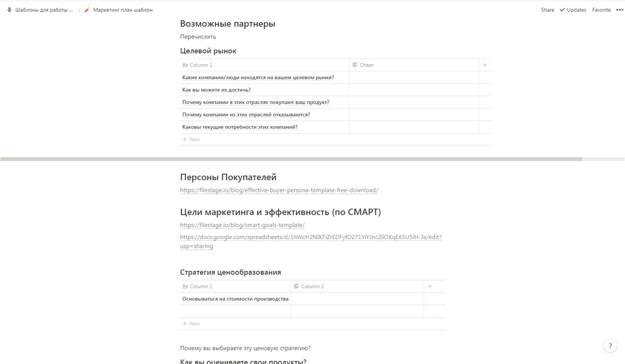Click the horizontal scrollbar thumb below the table
This screenshot has height=364, width=625.
291,159
